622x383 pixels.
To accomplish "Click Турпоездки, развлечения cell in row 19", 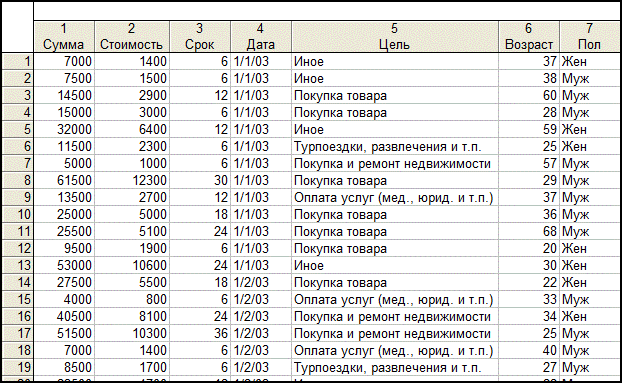I will (x=395, y=368).
